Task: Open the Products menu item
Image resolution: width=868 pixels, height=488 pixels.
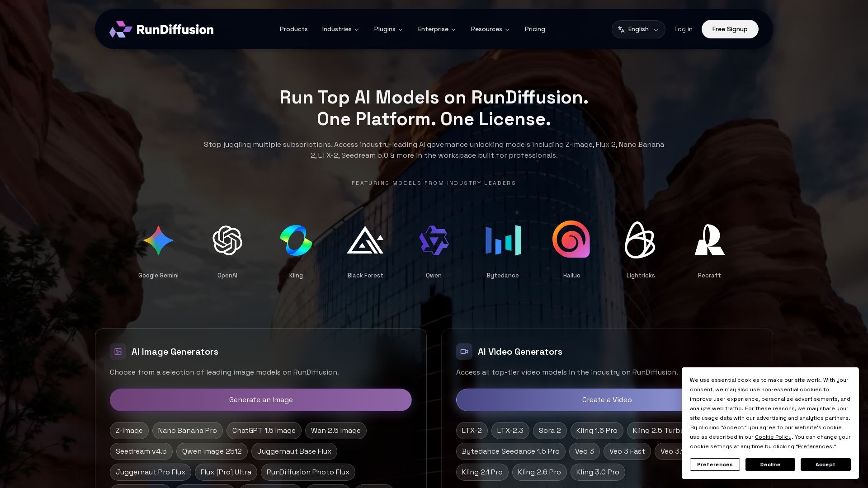Action: point(293,29)
